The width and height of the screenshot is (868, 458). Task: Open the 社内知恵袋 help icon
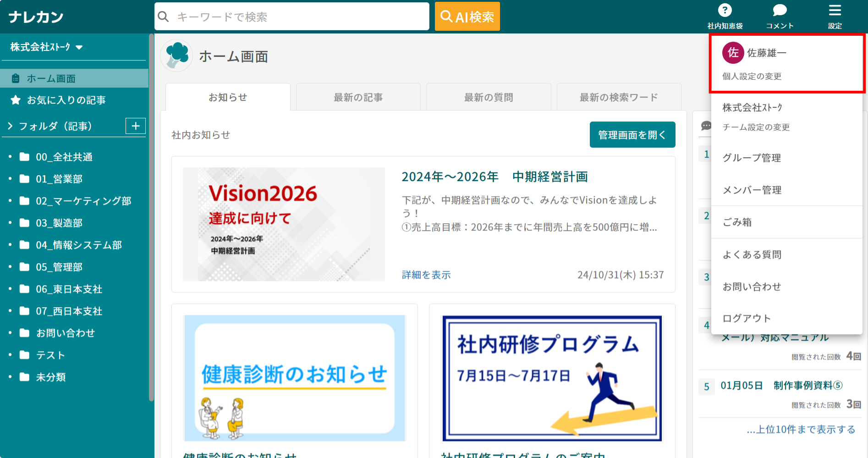point(724,11)
